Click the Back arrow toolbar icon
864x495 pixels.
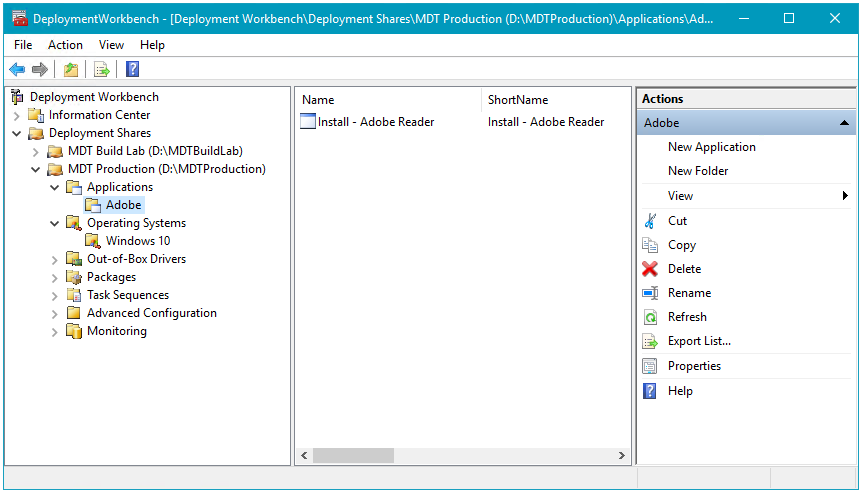tap(17, 69)
